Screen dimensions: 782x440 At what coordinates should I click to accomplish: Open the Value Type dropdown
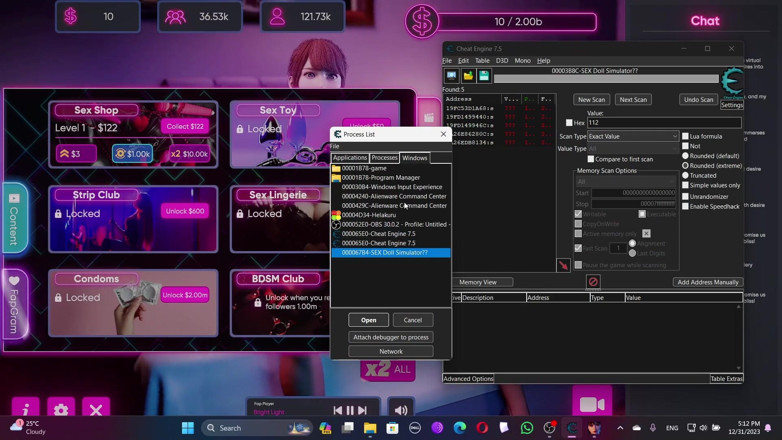pos(633,149)
